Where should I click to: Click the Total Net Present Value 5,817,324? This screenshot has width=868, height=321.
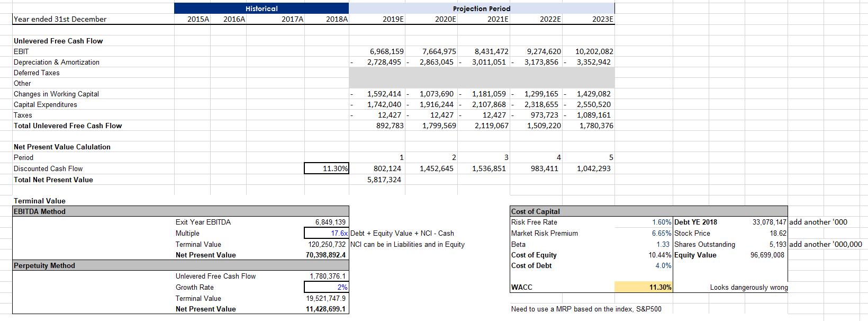[x=384, y=180]
